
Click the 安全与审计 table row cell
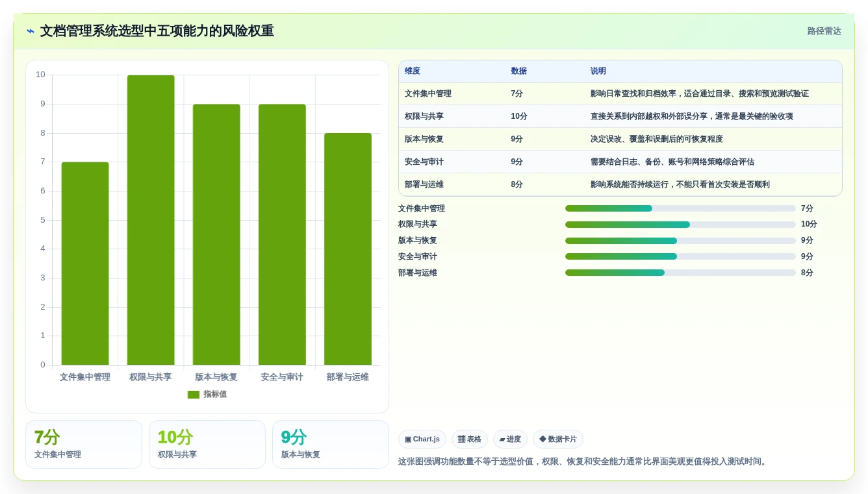(424, 162)
